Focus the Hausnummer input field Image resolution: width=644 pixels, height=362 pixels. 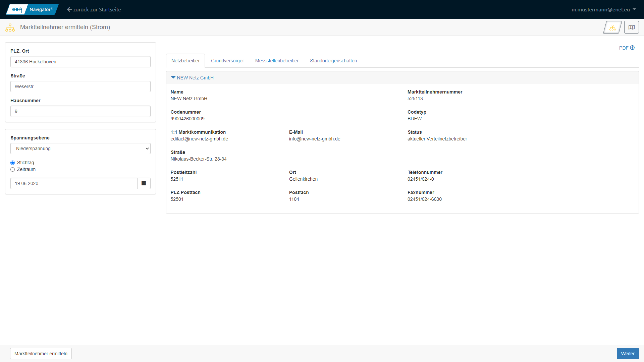tap(80, 111)
